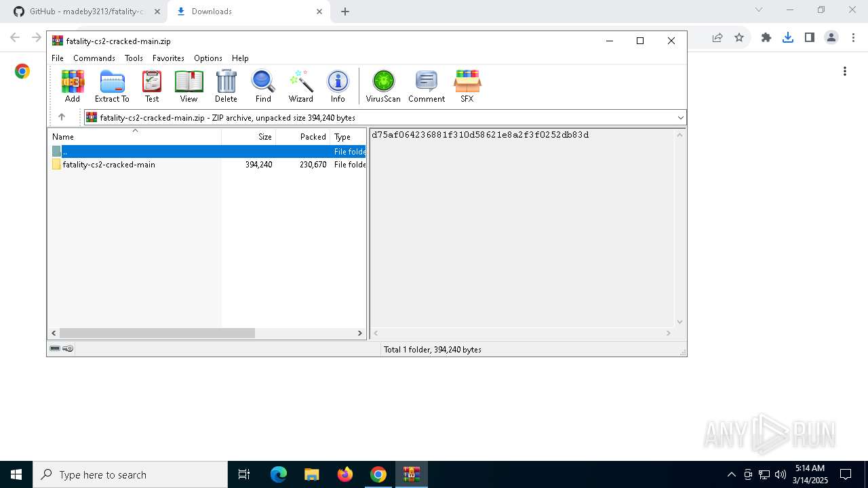The height and width of the screenshot is (488, 868).
Task: Open the Options menu
Action: pos(208,58)
